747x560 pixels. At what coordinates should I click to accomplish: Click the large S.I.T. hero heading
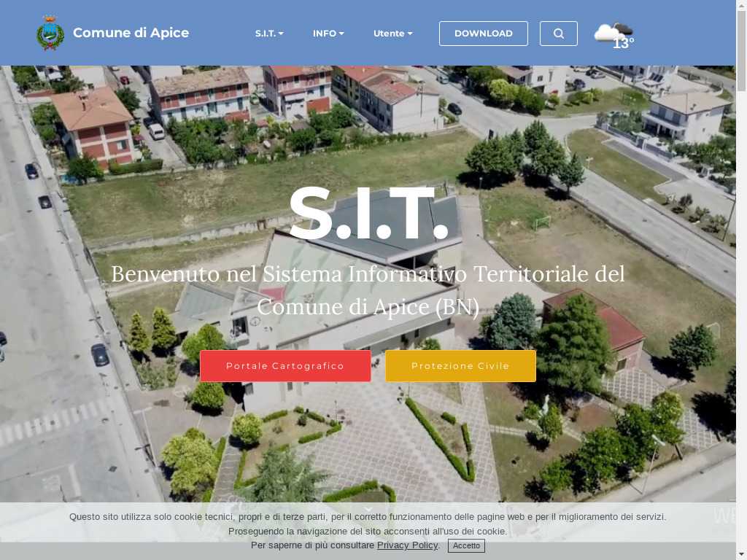click(368, 214)
